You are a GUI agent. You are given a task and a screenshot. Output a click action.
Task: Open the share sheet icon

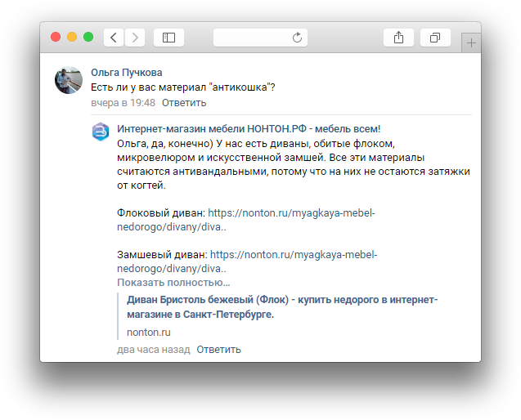(x=398, y=38)
